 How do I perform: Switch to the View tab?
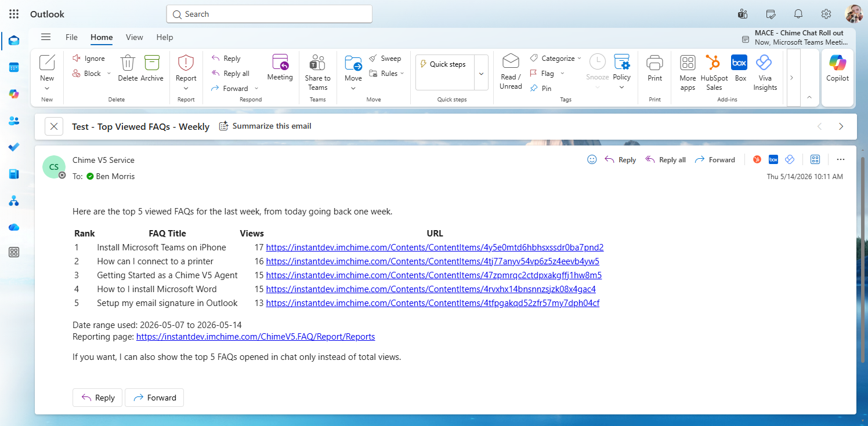click(x=134, y=37)
